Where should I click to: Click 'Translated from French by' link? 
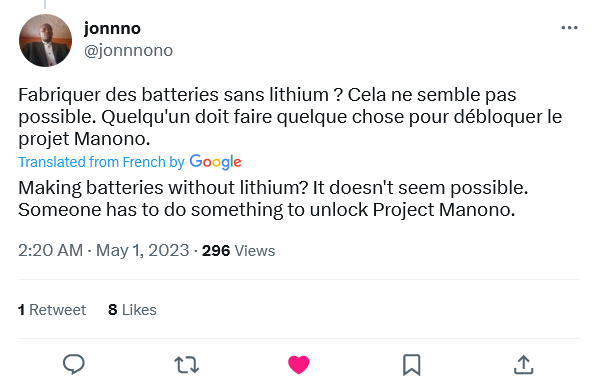pyautogui.click(x=101, y=162)
